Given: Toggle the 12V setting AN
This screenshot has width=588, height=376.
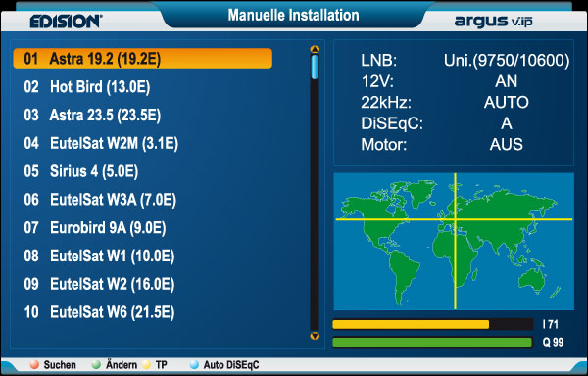Looking at the screenshot, I should tap(506, 81).
